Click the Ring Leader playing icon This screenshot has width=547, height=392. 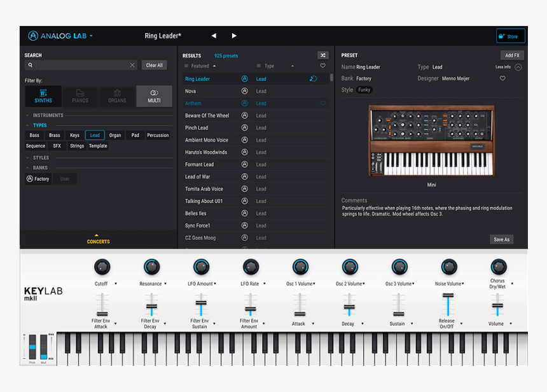[x=313, y=79]
